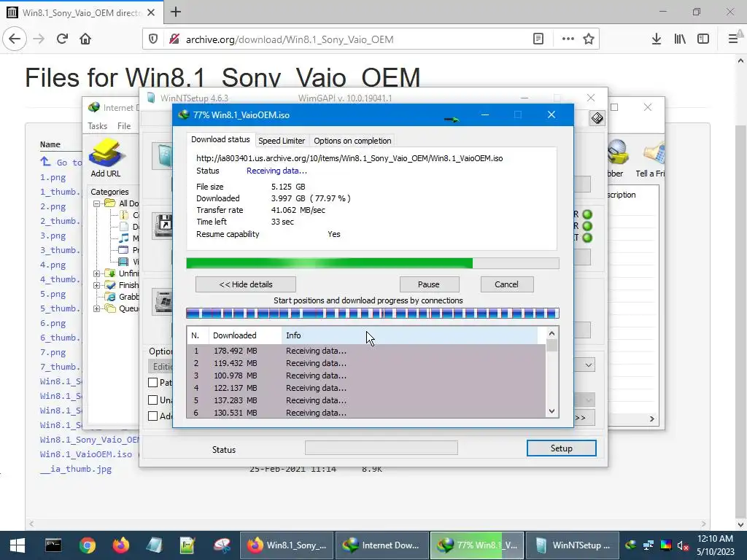Screen dimensions: 747x560
Task: Click the WinNTSetup tool icon near top right
Action: click(x=597, y=118)
